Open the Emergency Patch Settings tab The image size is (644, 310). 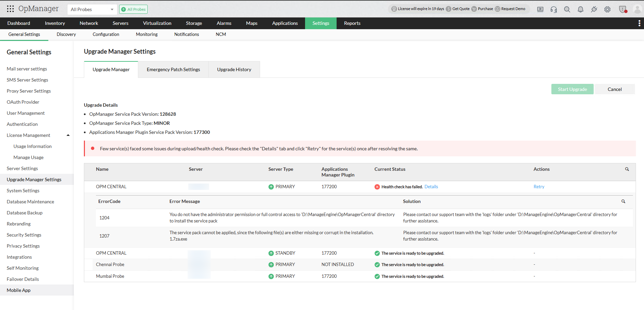pos(173,69)
